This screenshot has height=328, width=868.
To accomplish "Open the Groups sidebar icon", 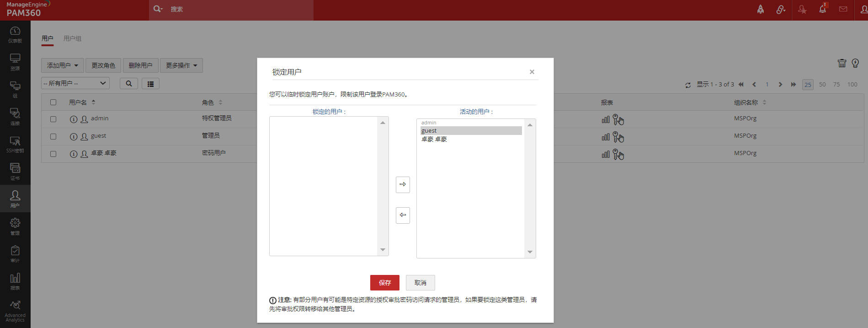I will [x=15, y=89].
